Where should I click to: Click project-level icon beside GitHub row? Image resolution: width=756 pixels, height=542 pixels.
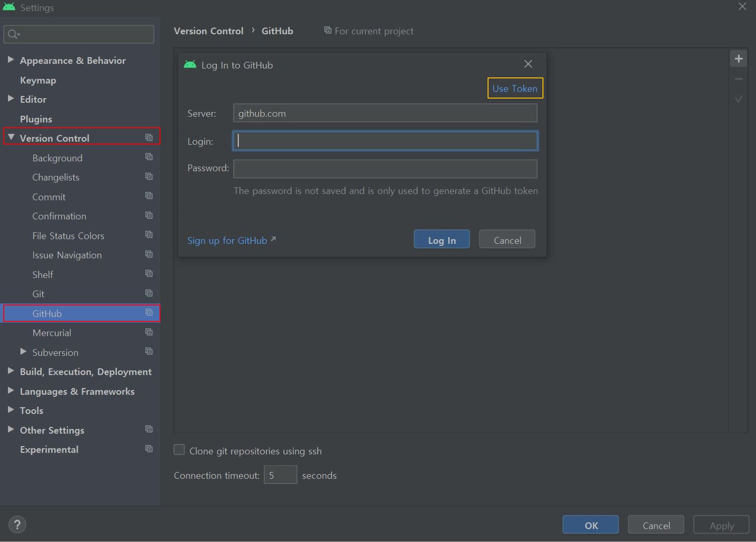pyautogui.click(x=149, y=313)
